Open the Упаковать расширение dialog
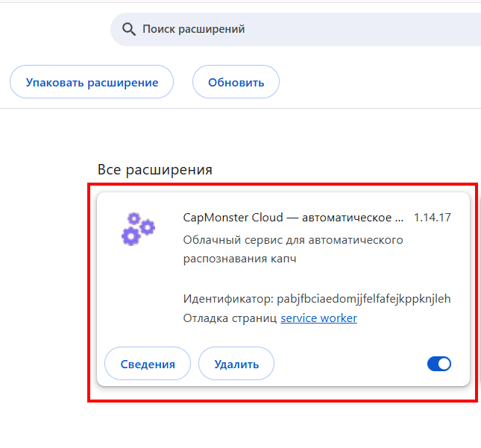The height and width of the screenshot is (448, 481). coord(92,82)
